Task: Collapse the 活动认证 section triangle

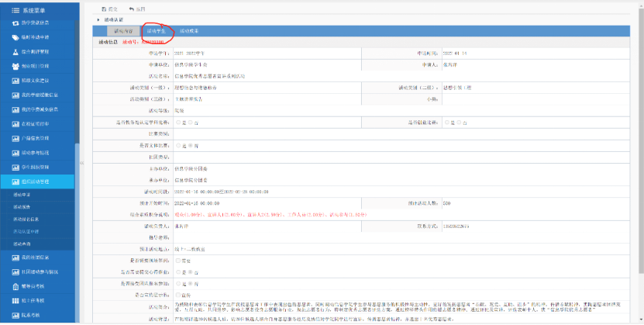Action: pyautogui.click(x=97, y=18)
